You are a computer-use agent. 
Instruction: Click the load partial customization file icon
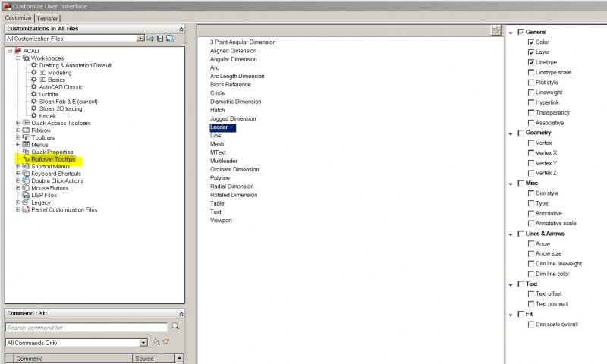tap(150, 39)
